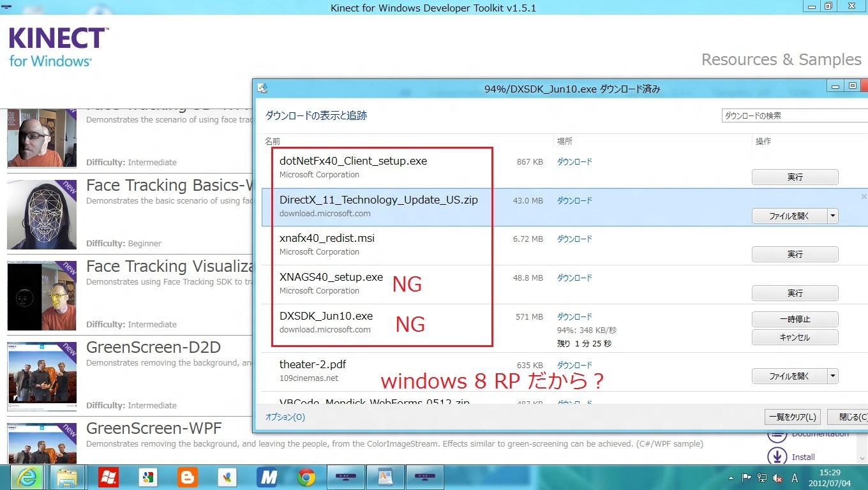Click the 操作 column header

pos(763,141)
